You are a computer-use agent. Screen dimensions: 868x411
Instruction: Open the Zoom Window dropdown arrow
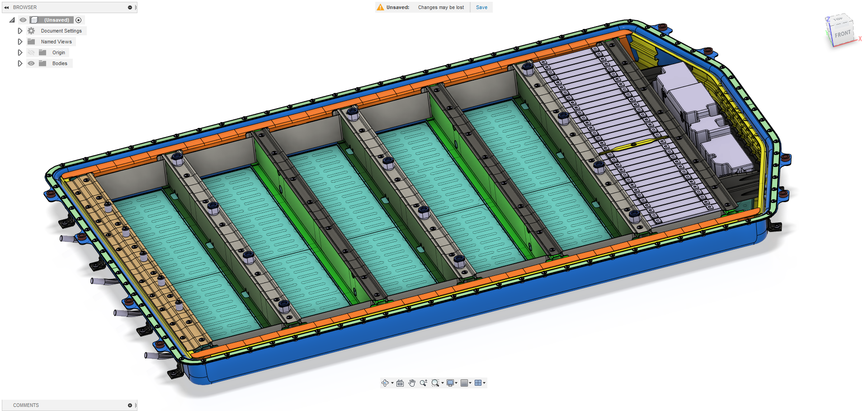tap(442, 383)
